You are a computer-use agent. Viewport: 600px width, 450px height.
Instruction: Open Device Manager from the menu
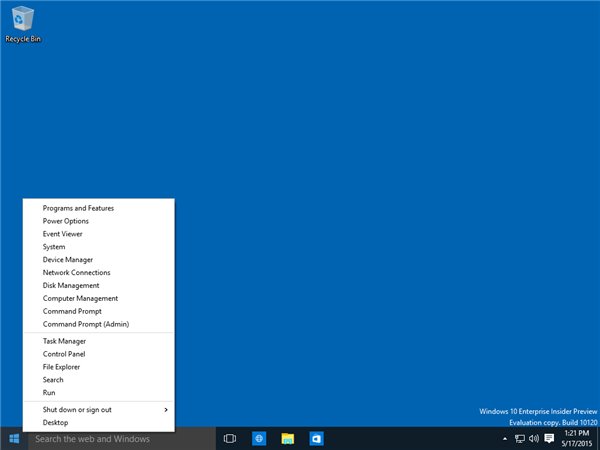coord(68,260)
